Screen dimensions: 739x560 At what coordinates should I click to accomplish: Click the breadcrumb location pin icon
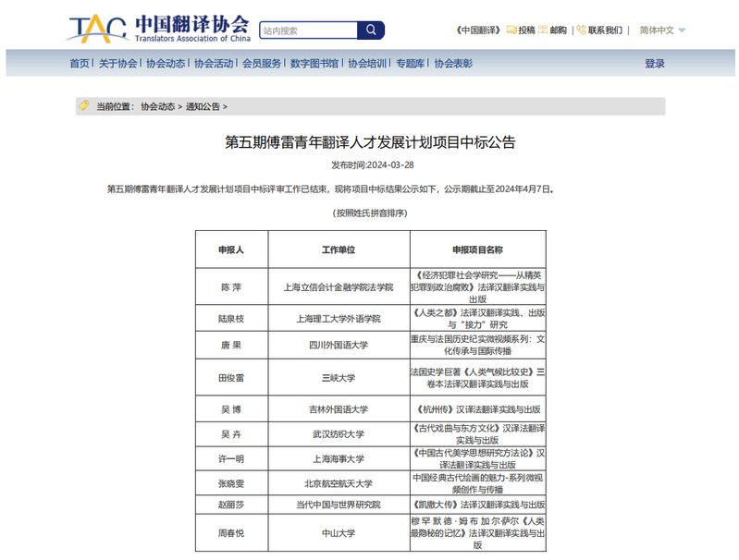tap(84, 105)
